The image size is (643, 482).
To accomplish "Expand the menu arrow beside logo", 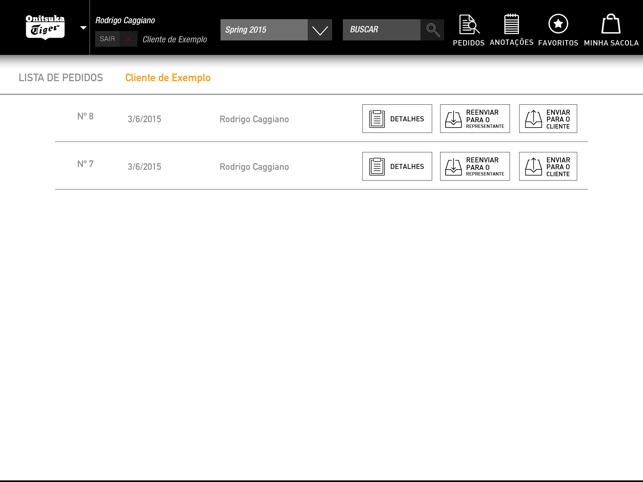I will (x=83, y=28).
